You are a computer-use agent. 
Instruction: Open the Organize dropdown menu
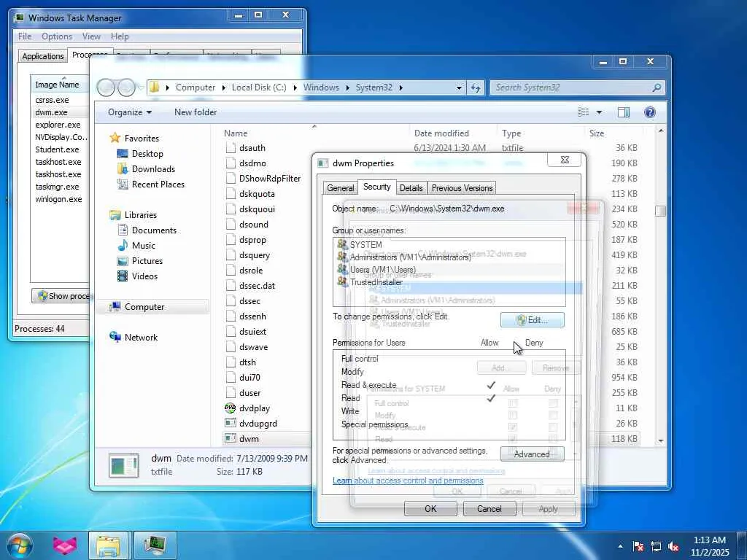coord(130,112)
